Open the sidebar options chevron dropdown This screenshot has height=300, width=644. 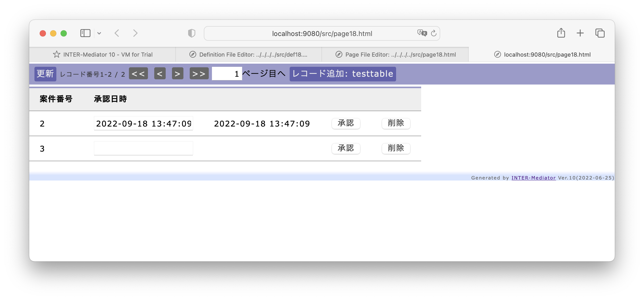pyautogui.click(x=99, y=33)
